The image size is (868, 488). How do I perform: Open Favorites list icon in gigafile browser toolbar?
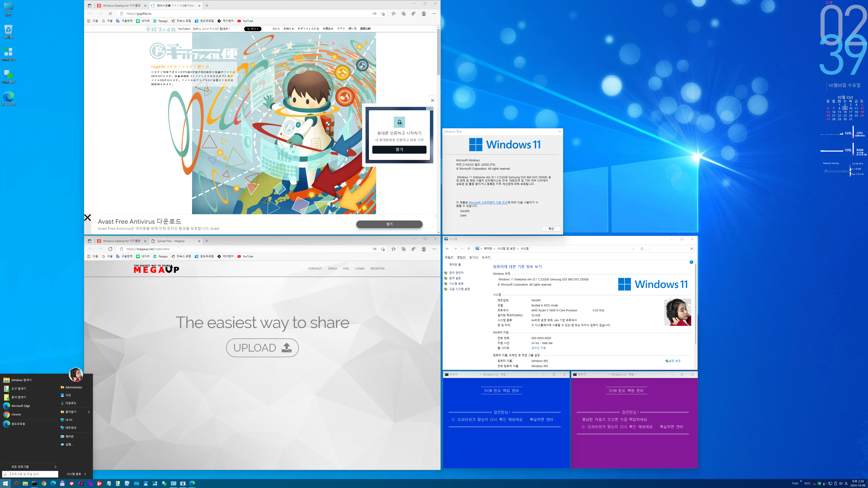click(x=393, y=14)
